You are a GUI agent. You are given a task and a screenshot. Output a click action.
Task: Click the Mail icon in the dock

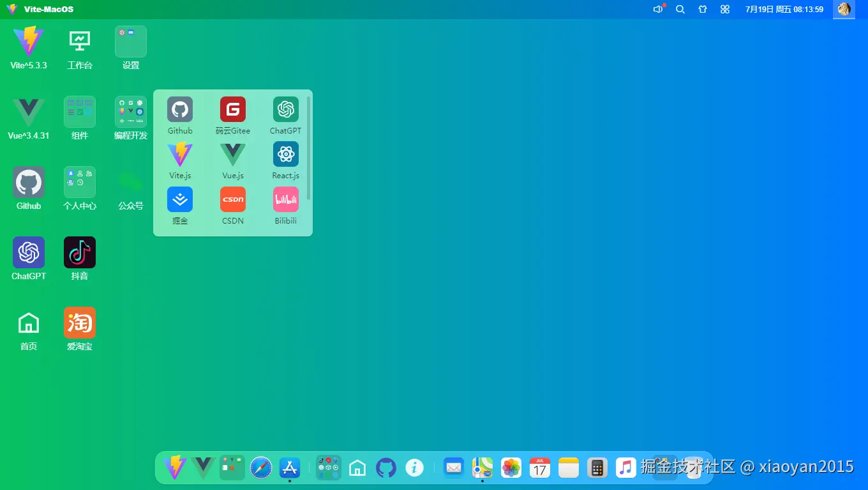pos(454,468)
